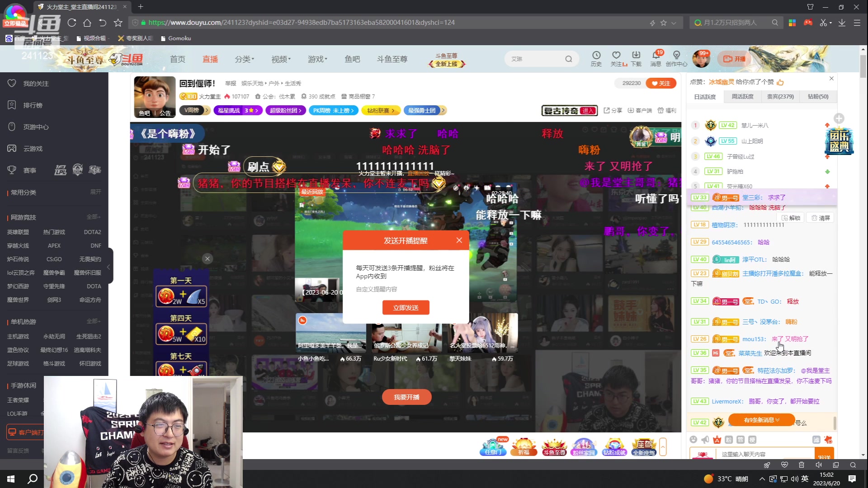Switch to the 周活跃度 tab

pyautogui.click(x=743, y=97)
